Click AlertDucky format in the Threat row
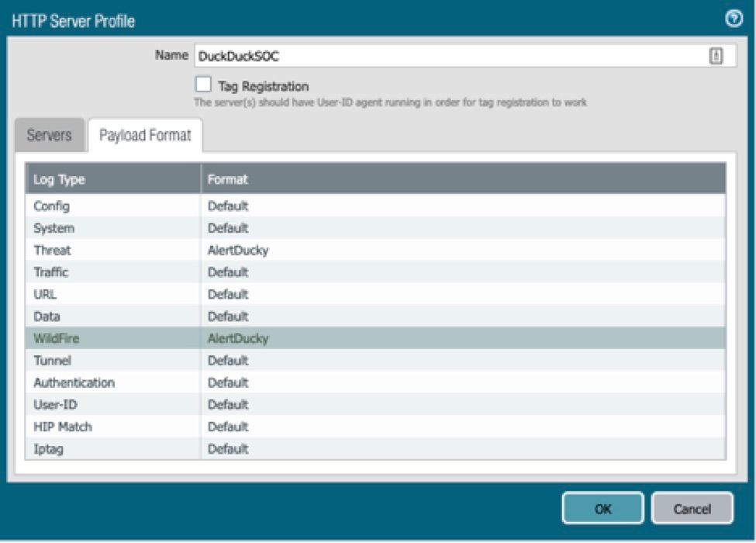 [x=237, y=250]
